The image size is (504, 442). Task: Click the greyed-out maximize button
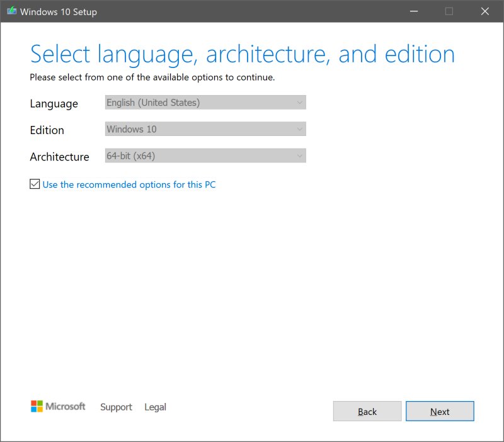(x=449, y=11)
